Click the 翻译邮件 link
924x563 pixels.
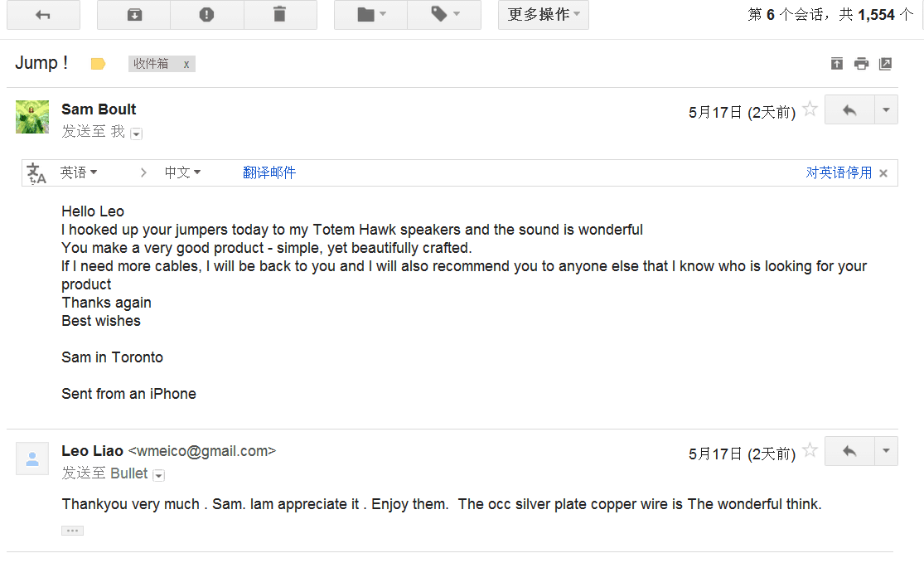coord(269,172)
